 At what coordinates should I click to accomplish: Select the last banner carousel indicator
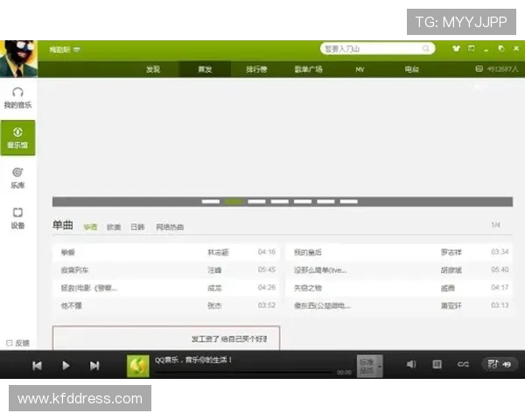pyautogui.click(x=349, y=201)
